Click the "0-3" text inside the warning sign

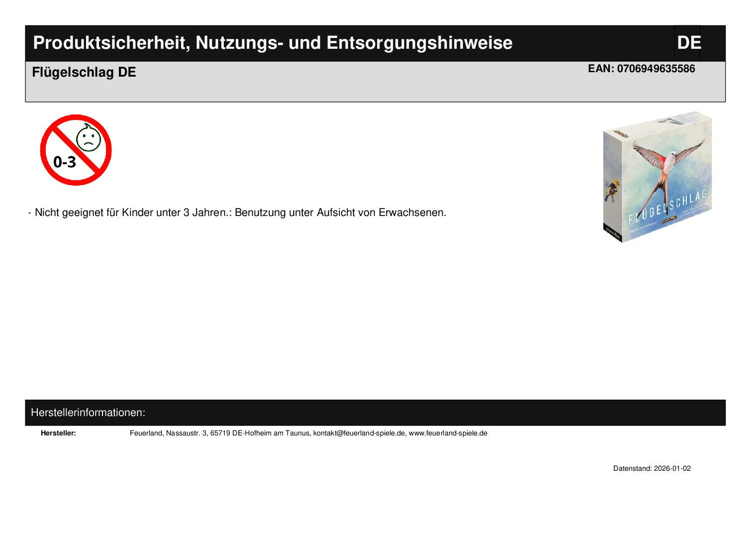[x=65, y=162]
